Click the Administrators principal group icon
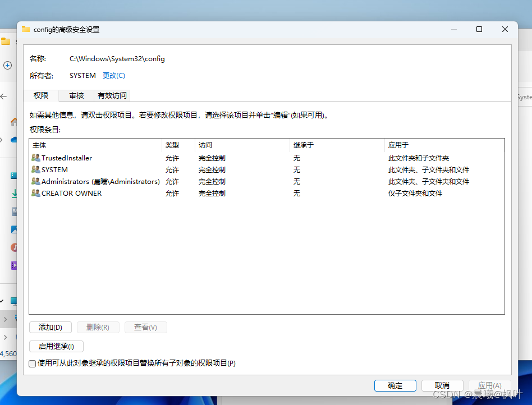 35,181
